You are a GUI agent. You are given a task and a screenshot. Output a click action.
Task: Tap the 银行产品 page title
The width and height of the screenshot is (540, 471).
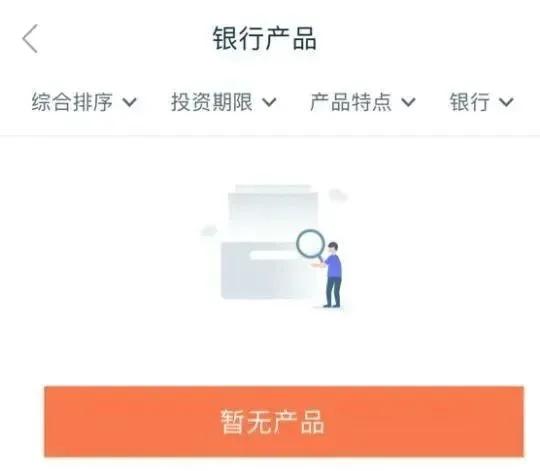[x=264, y=39]
